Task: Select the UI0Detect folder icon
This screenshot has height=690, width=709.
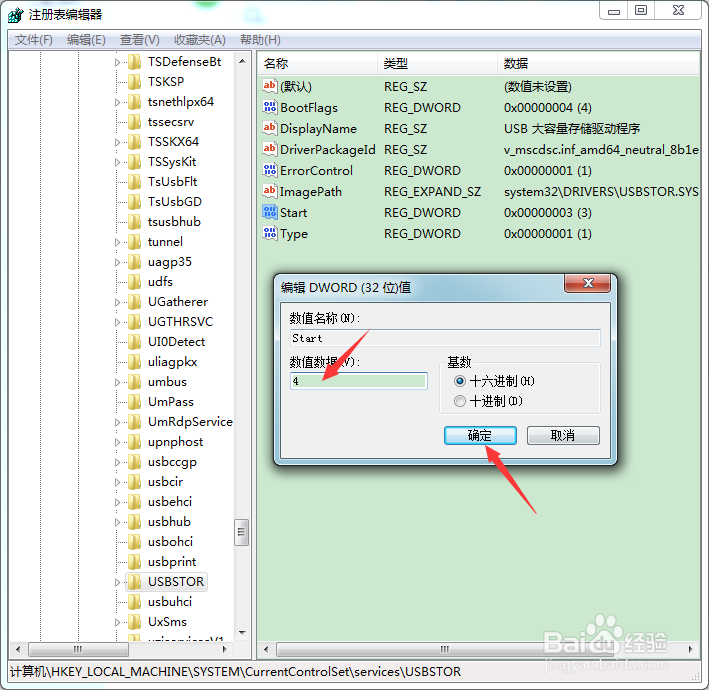Action: [134, 342]
